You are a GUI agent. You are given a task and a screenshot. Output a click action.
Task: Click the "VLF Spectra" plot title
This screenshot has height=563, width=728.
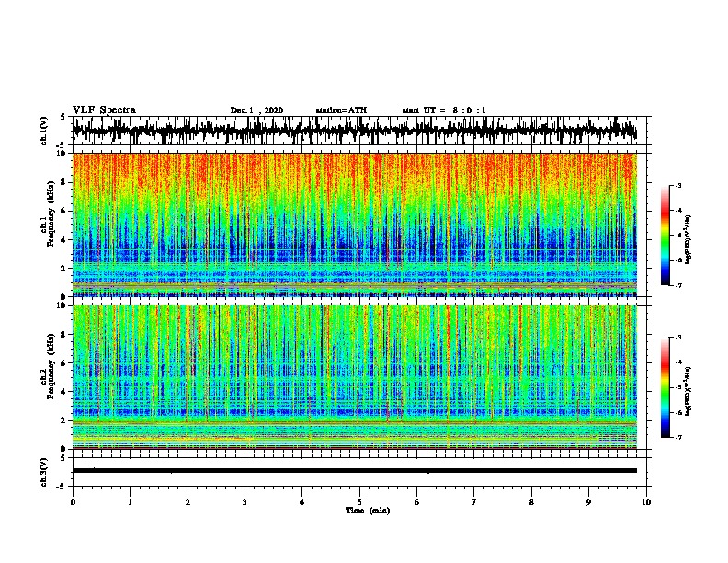click(104, 110)
